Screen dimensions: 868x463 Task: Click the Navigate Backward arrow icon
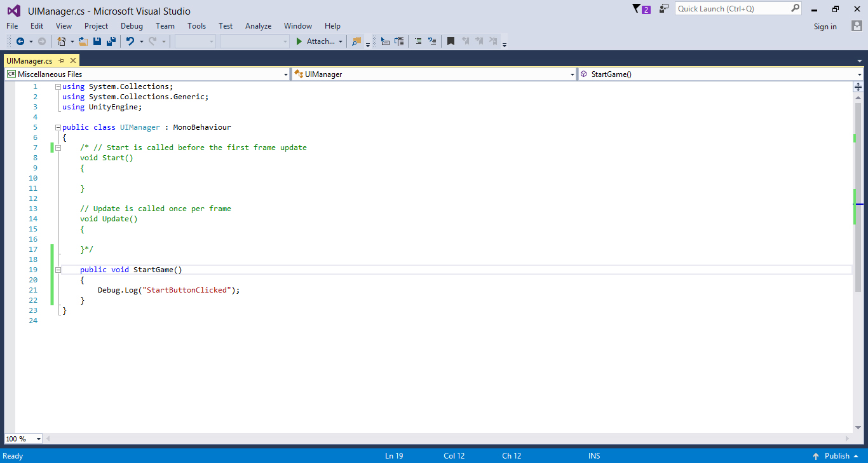tap(20, 41)
